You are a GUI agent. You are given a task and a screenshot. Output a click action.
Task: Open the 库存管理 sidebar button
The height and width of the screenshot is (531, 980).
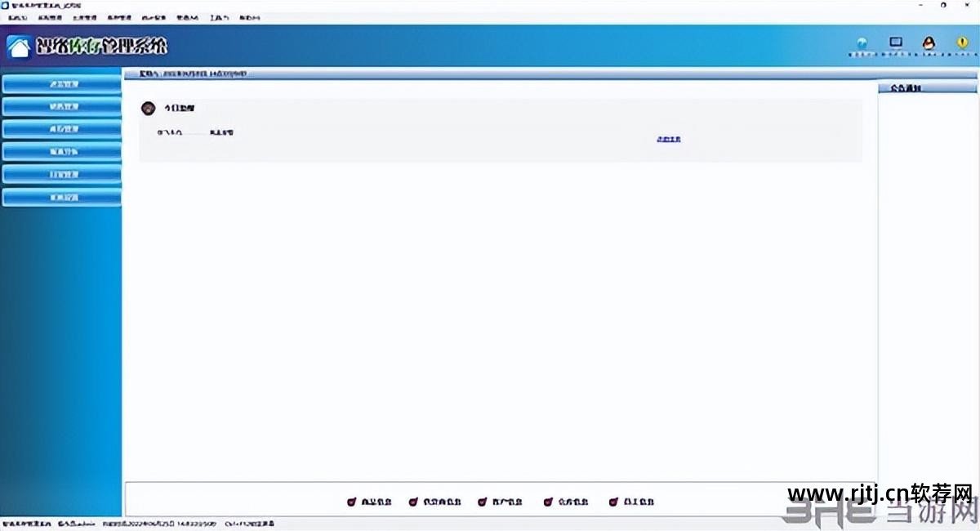click(x=61, y=130)
